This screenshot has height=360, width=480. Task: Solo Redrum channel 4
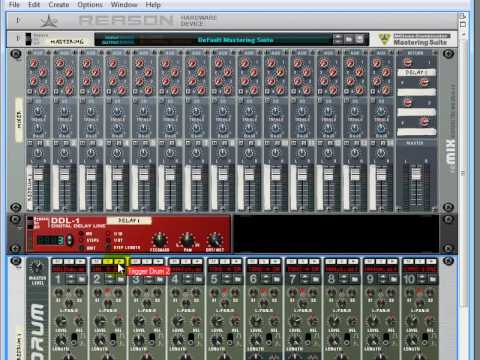coord(186,261)
